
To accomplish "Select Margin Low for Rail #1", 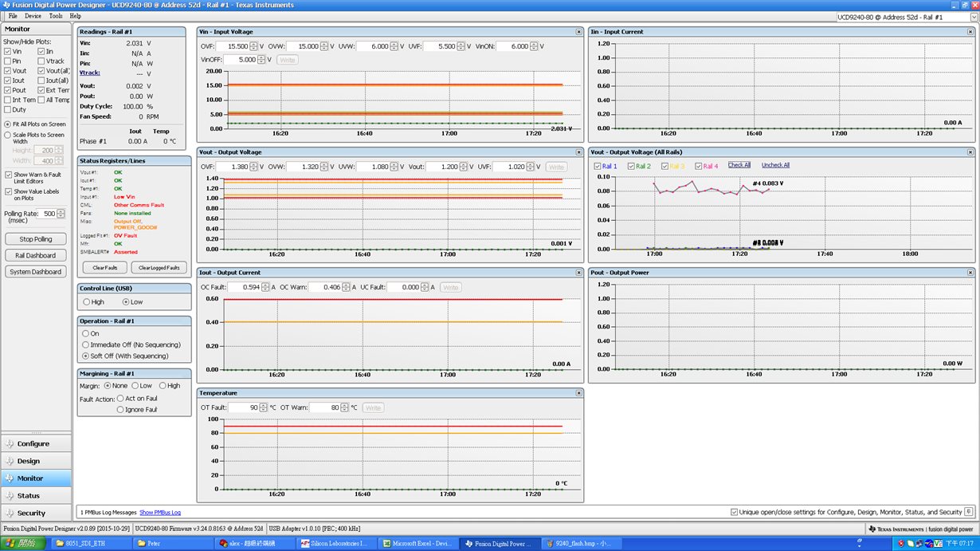I will 135,386.
